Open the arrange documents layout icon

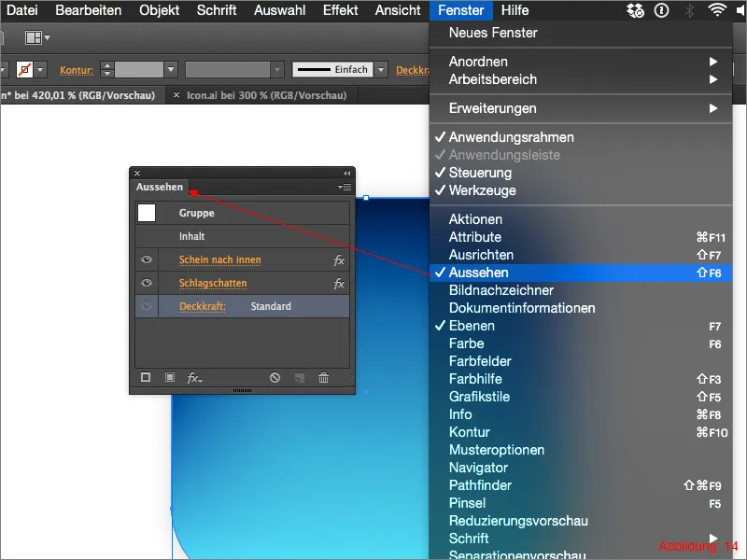pos(36,37)
